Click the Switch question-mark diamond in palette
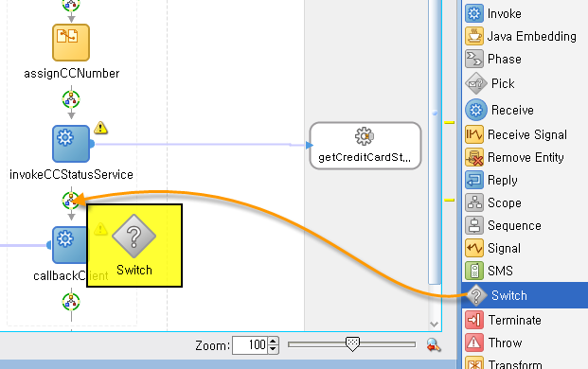Screen dimensions: 588x369 [476, 295]
